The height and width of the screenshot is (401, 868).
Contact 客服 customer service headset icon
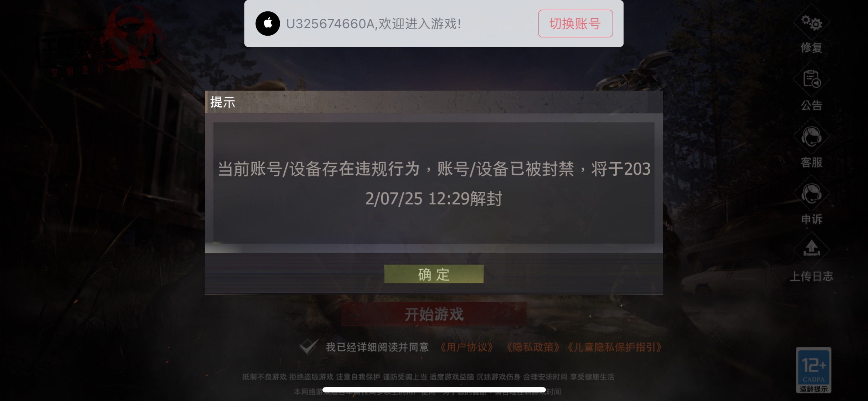811,137
